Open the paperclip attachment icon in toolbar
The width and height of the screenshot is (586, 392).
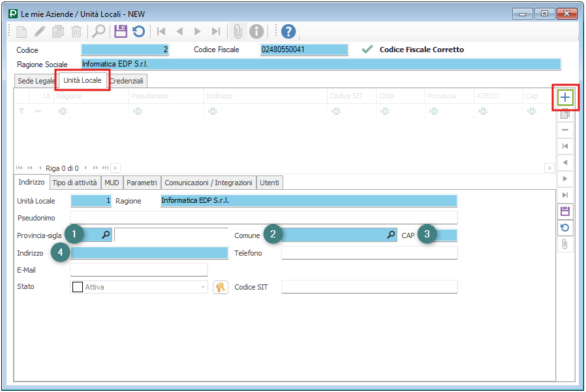point(238,31)
